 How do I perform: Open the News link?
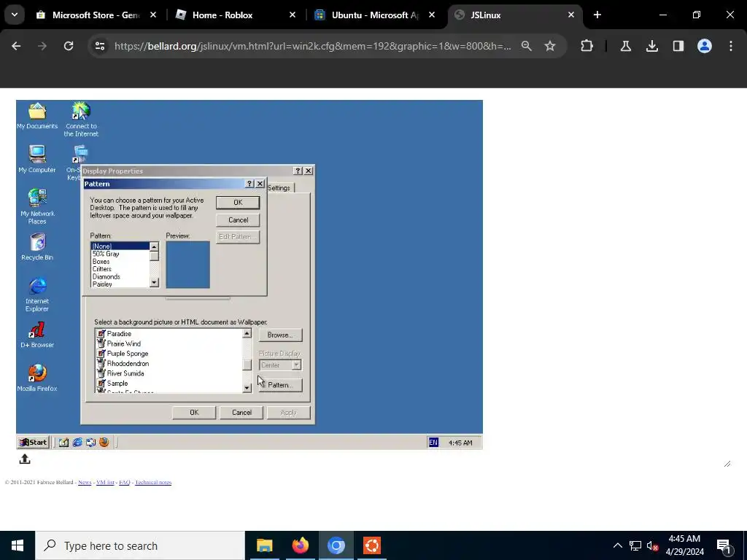coord(85,483)
